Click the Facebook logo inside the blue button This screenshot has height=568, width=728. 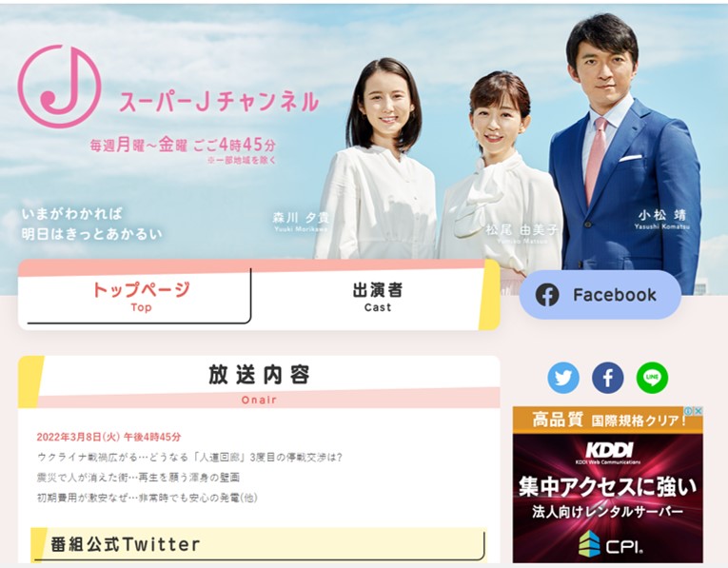547,295
